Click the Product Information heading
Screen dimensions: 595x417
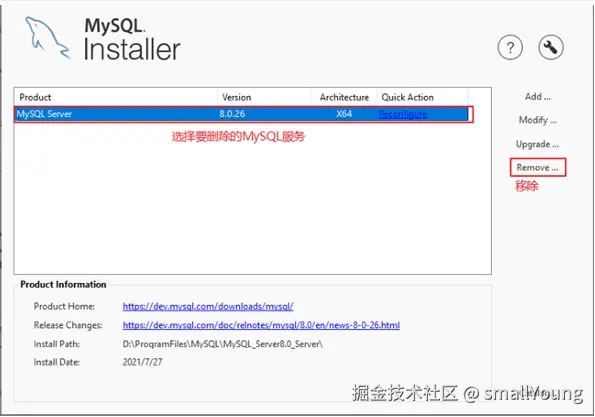(63, 285)
